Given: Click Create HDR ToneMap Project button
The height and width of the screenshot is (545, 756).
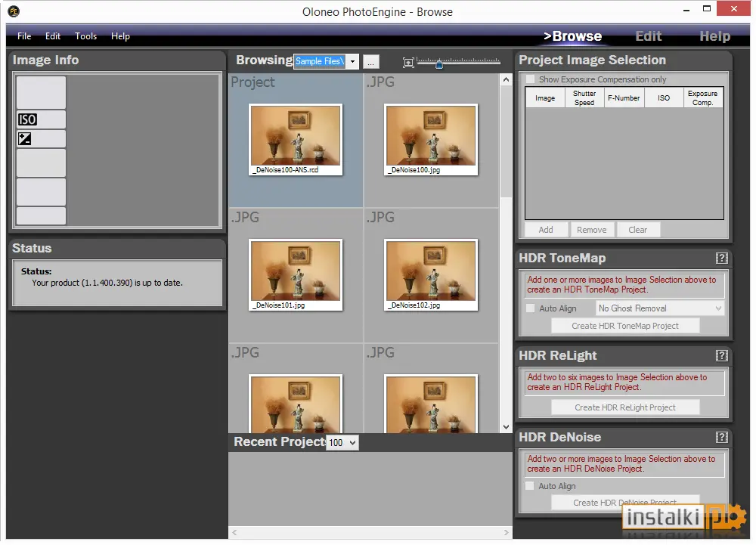Looking at the screenshot, I should click(x=625, y=326).
